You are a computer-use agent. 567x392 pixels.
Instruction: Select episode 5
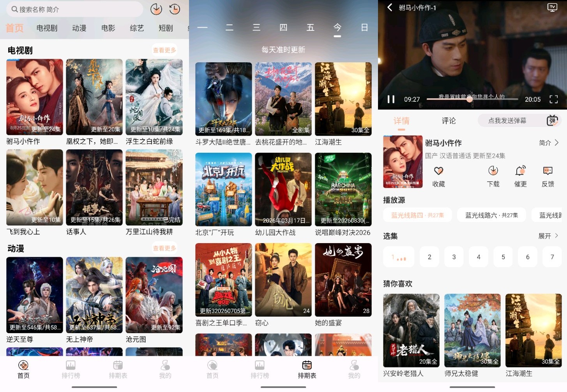503,257
